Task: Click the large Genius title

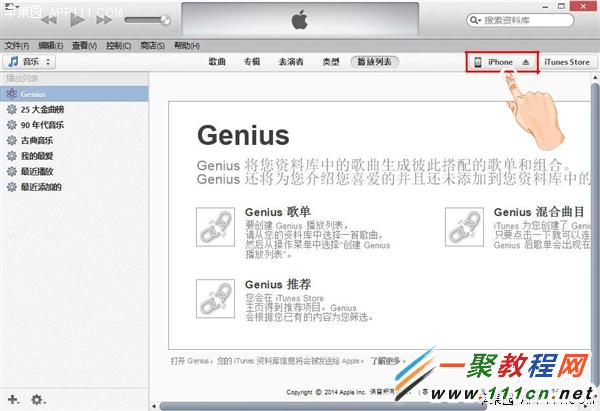Action: pyautogui.click(x=243, y=136)
